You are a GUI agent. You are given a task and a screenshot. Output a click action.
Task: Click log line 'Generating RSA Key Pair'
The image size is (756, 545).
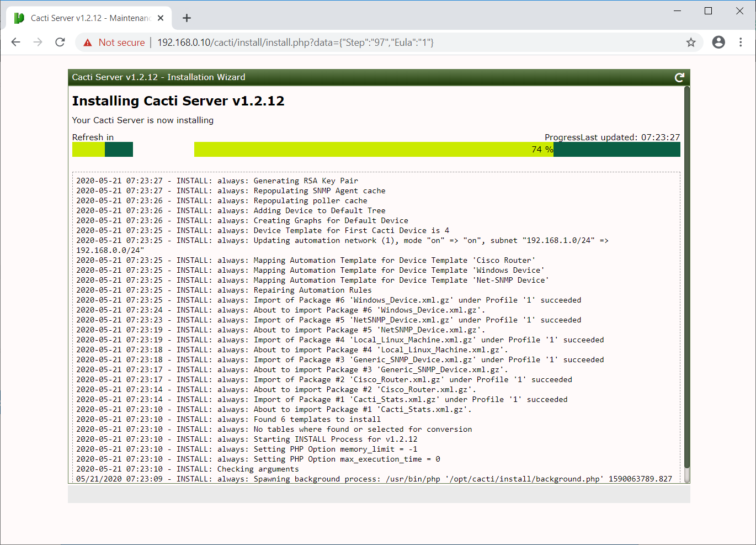[217, 181]
